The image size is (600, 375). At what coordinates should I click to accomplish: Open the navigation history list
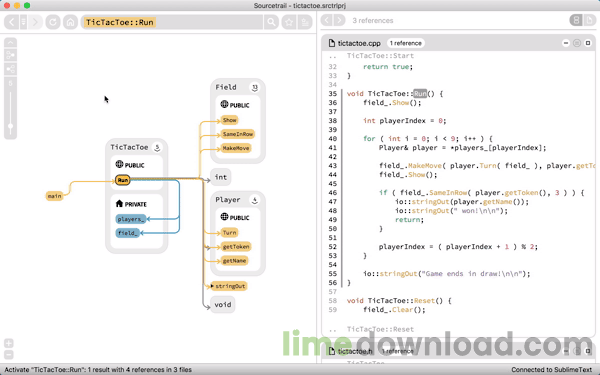[x=23, y=22]
